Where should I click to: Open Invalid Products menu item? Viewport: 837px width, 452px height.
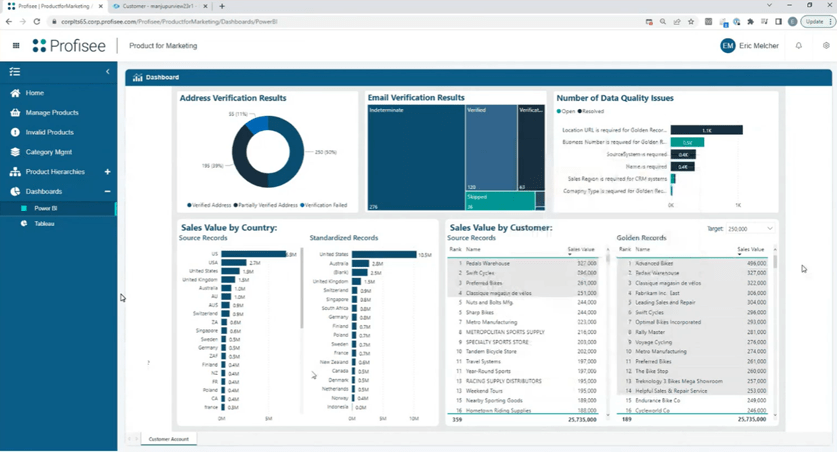click(x=50, y=132)
